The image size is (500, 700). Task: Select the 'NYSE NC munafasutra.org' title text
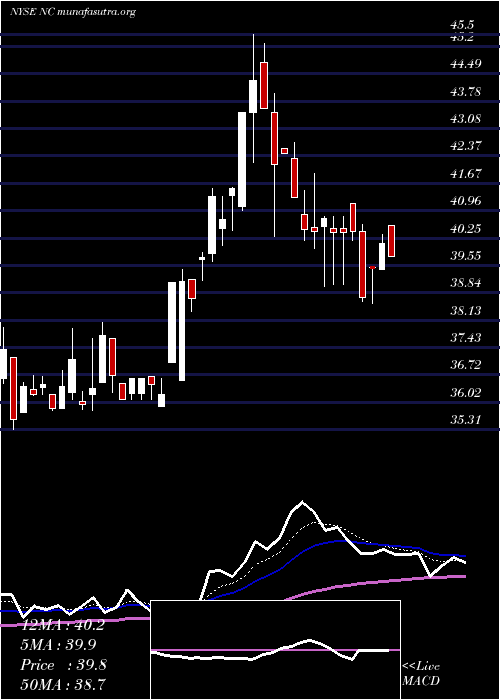point(72,12)
